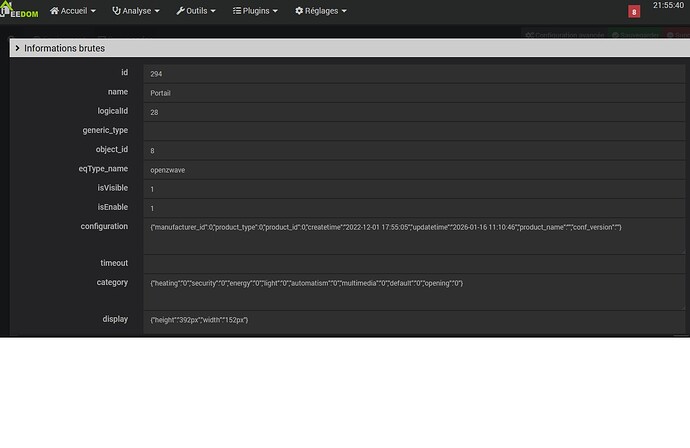Click the empty timeout field

pyautogui.click(x=414, y=264)
